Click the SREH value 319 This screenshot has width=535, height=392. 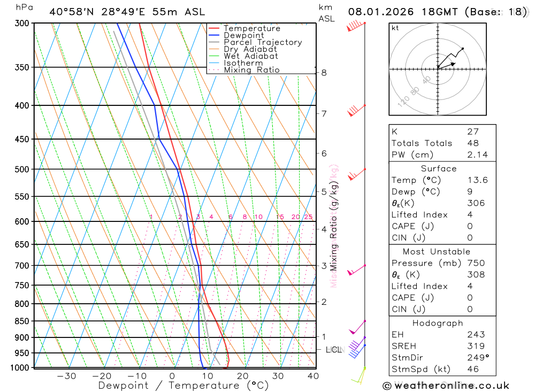pos(476,347)
